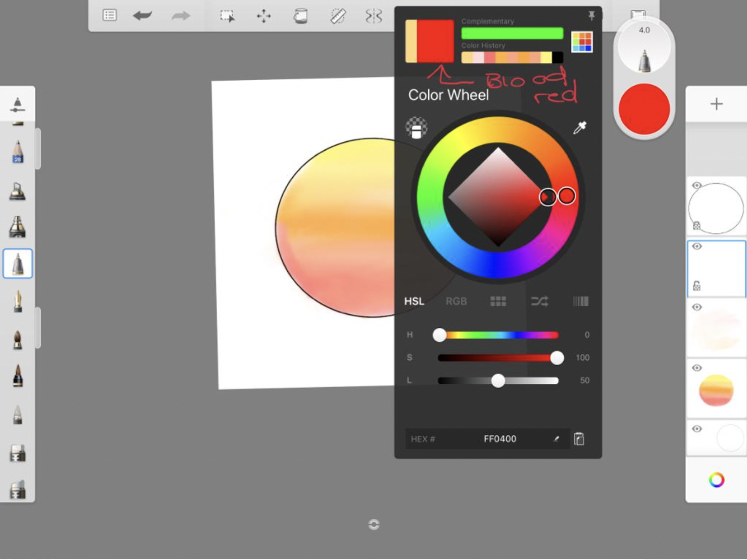The height and width of the screenshot is (560, 747).
Task: Select the blue pencil brush
Action: click(x=18, y=152)
